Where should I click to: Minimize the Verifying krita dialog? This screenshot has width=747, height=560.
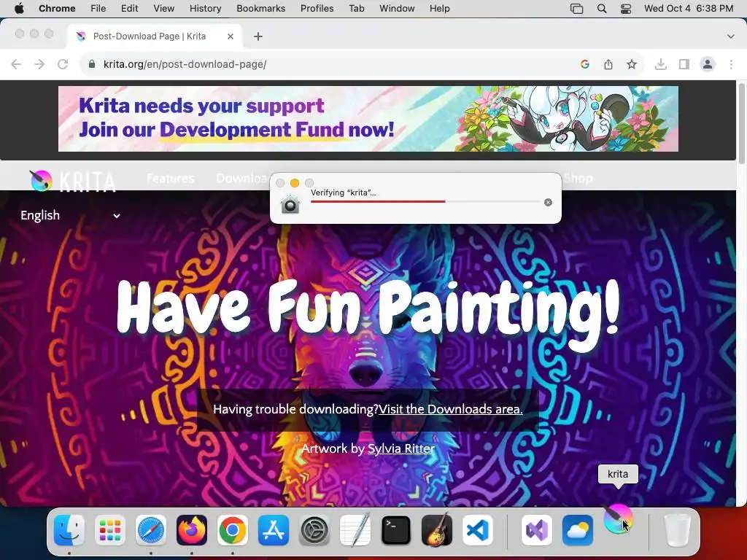(x=295, y=183)
